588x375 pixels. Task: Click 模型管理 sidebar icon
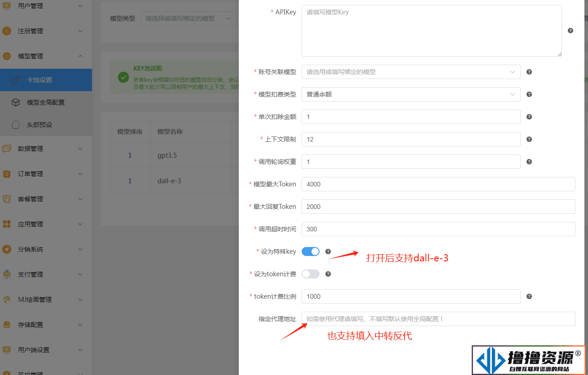tap(6, 56)
